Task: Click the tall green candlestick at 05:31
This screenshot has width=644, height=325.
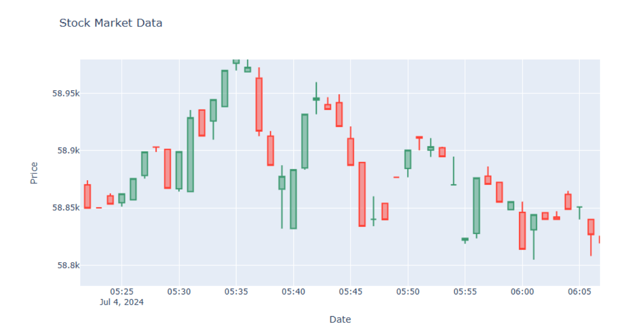Action: (190, 155)
